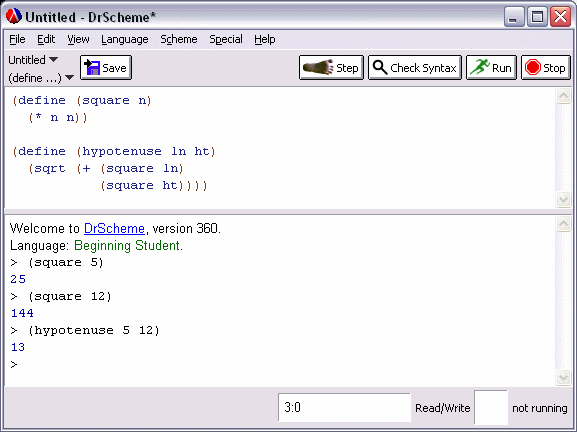This screenshot has width=577, height=432.
Task: Click the Run button label
Action: (502, 68)
